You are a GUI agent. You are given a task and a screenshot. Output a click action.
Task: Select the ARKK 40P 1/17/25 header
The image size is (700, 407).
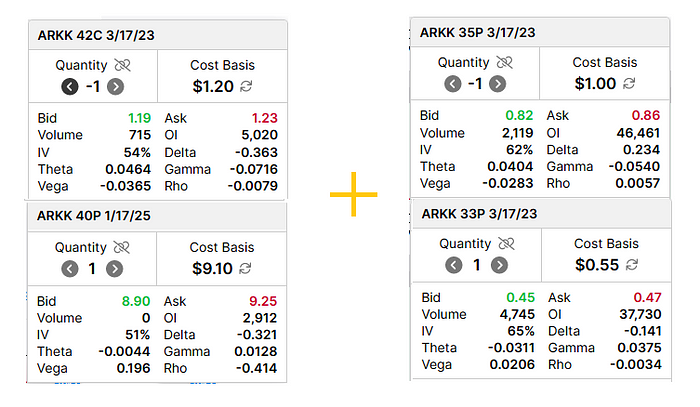click(x=96, y=218)
